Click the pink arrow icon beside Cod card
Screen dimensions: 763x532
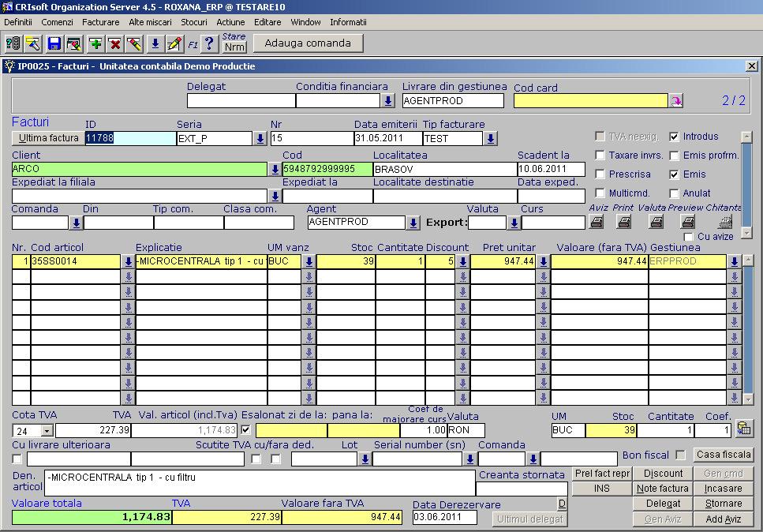[x=676, y=101]
